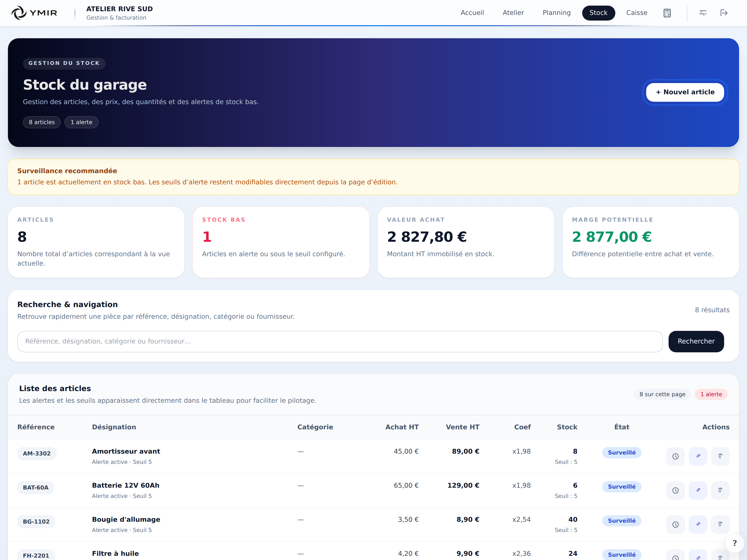
Task: Edit the Batterie 12V 60Ah article
Action: tap(698, 490)
